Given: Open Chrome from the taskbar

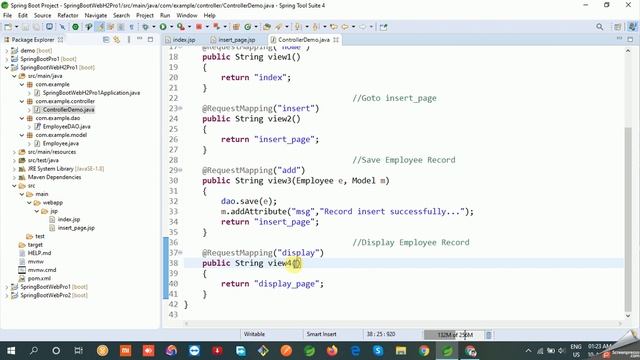Looking at the screenshot, I should click(x=424, y=351).
